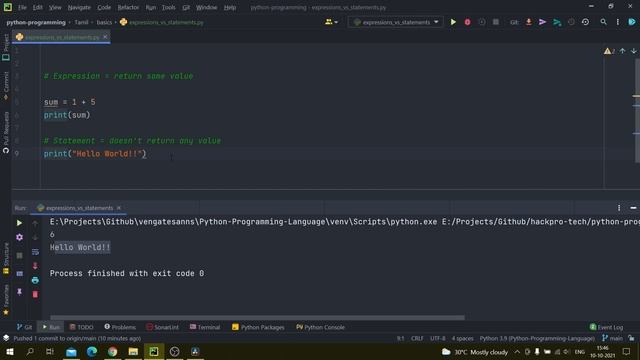Viewport: 640px width, 360px height.
Task: Open the UTF-8 encoding selector
Action: (x=438, y=338)
